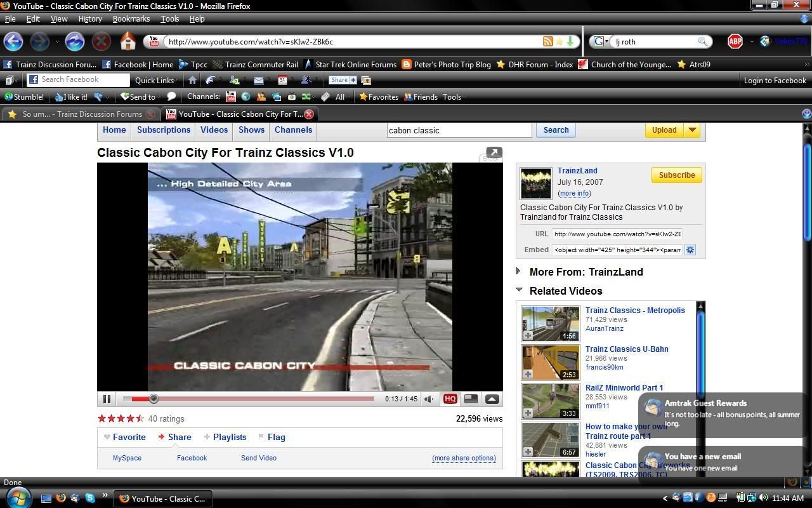Screen dimensions: 812x508
Task: Open the Upload button dropdown arrow
Action: pos(692,130)
